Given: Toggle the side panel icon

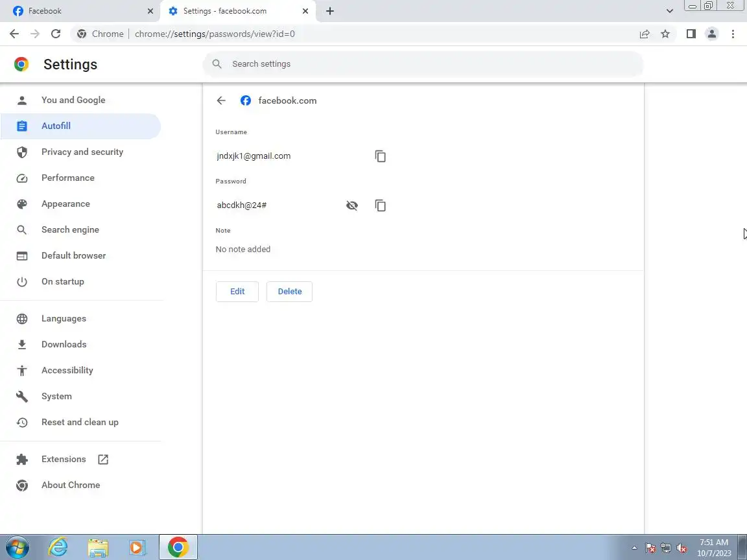Looking at the screenshot, I should click(691, 34).
